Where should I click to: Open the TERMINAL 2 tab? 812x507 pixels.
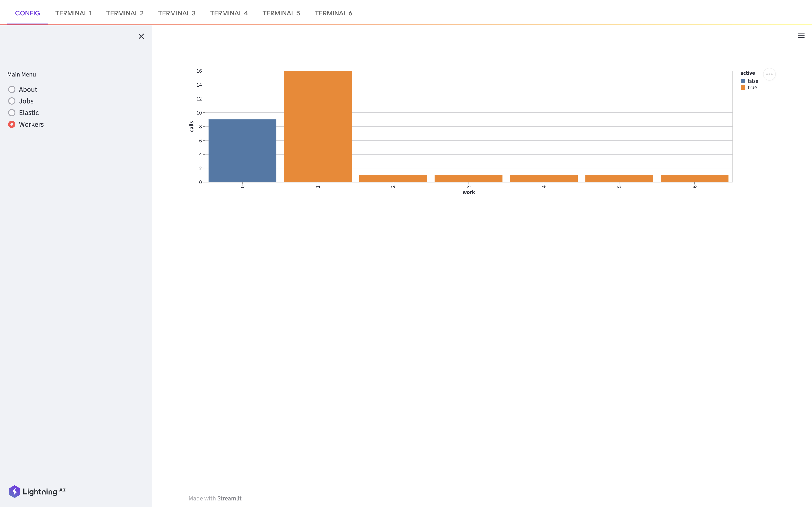pos(124,13)
